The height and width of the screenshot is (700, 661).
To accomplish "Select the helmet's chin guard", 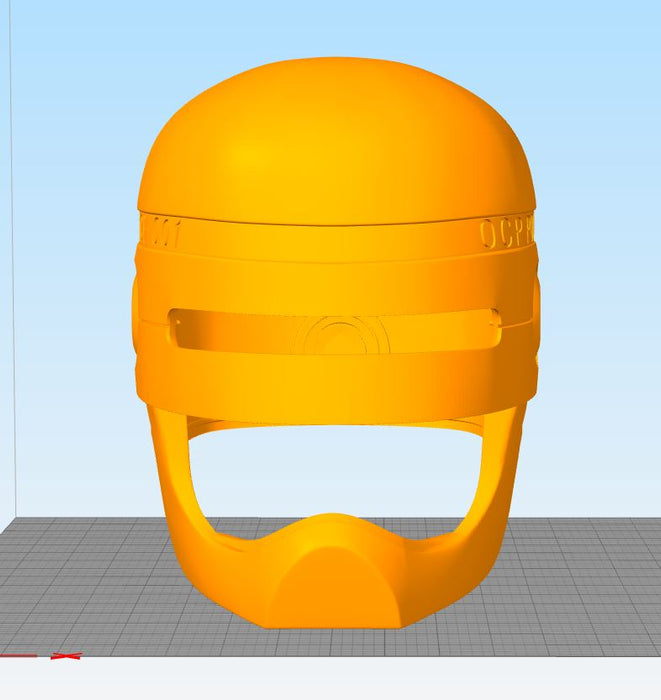I will pyautogui.click(x=333, y=580).
